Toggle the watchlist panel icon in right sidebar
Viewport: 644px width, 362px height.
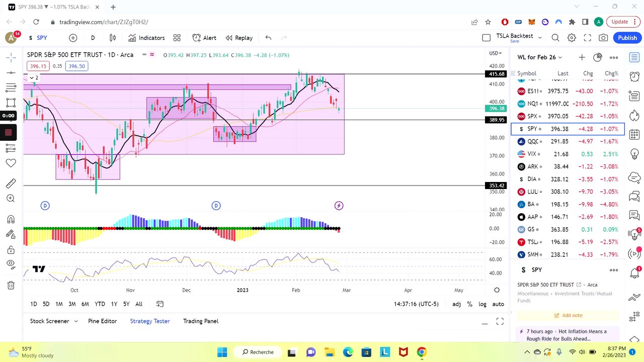click(634, 57)
